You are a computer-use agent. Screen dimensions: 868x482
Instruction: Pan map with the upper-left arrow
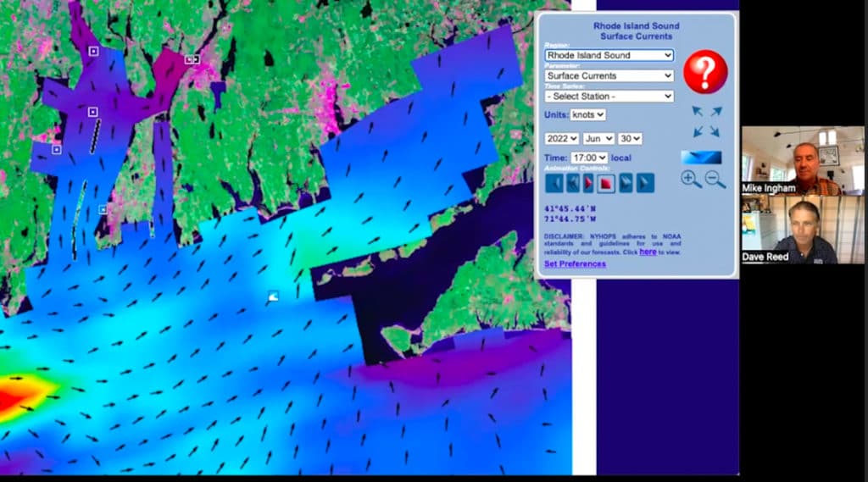(697, 111)
